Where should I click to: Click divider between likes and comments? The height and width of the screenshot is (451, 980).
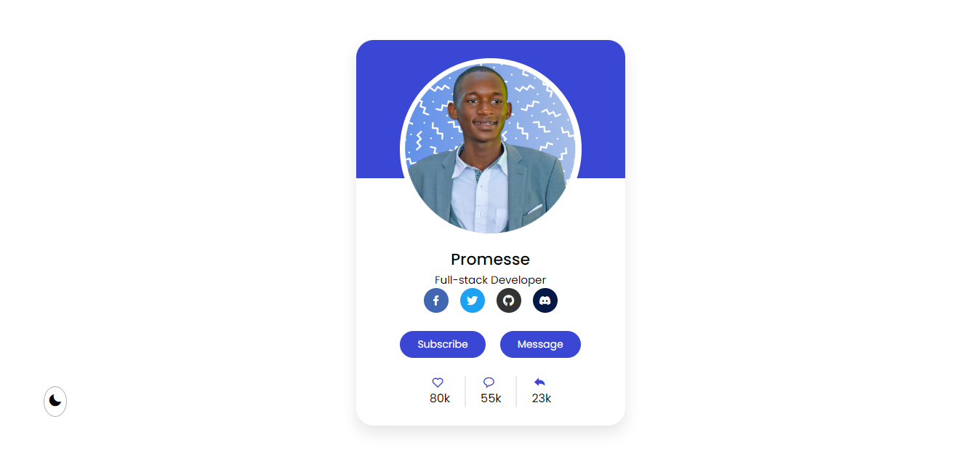(x=465, y=391)
